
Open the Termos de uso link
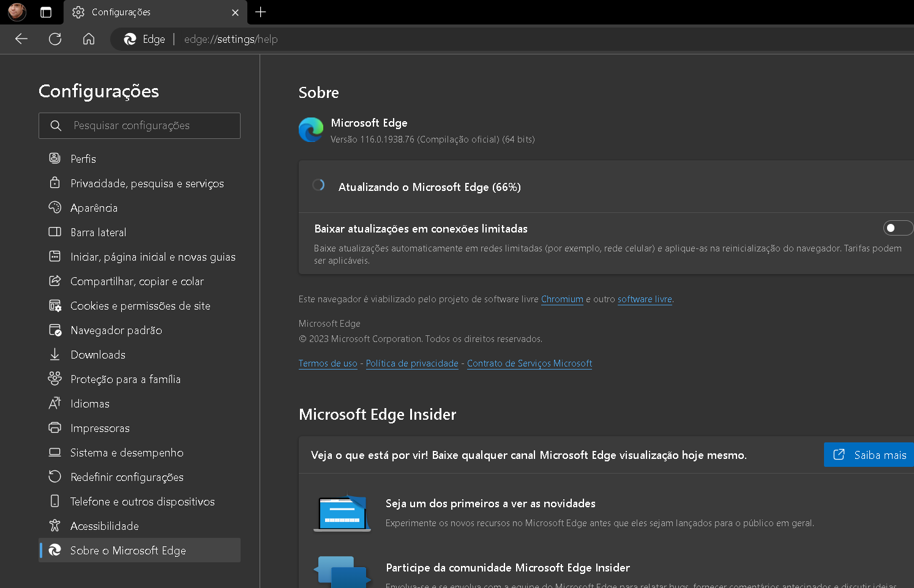[328, 363]
